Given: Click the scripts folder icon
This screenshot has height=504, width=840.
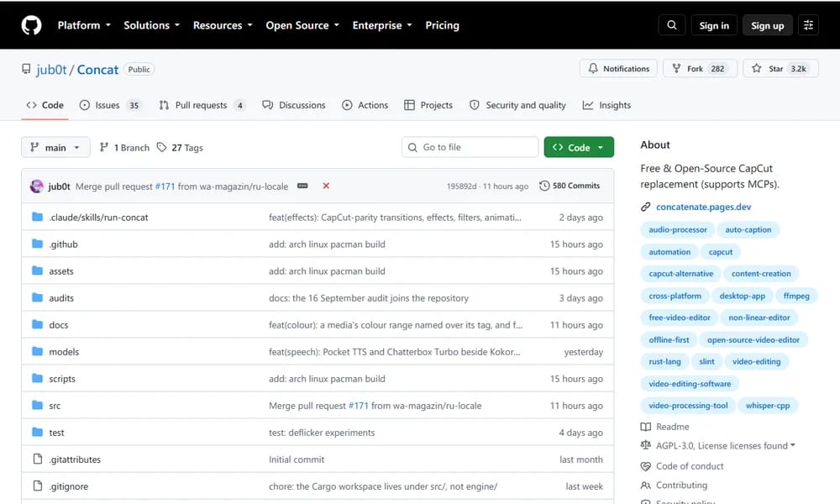Looking at the screenshot, I should pos(37,378).
